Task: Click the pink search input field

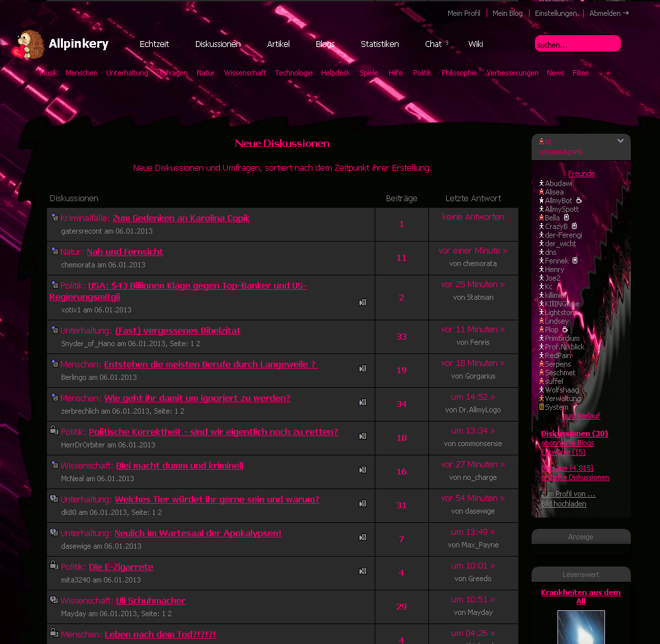Action: (577, 44)
